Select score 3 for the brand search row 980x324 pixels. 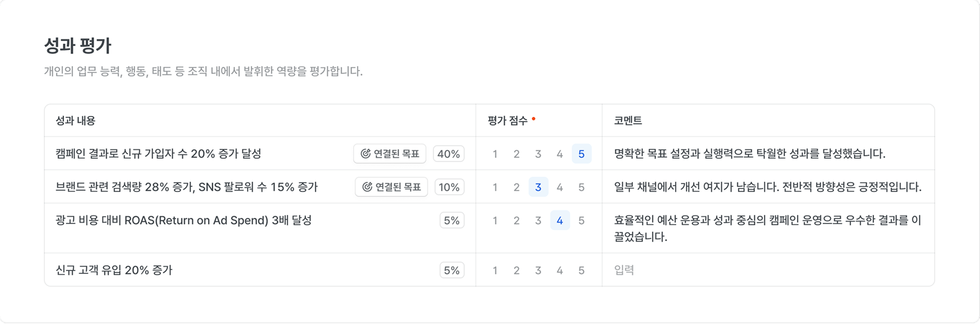[538, 187]
